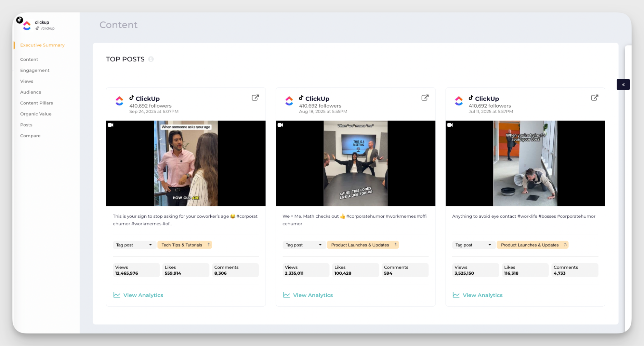Open the 'How old are' video thumbnail

coord(186,163)
